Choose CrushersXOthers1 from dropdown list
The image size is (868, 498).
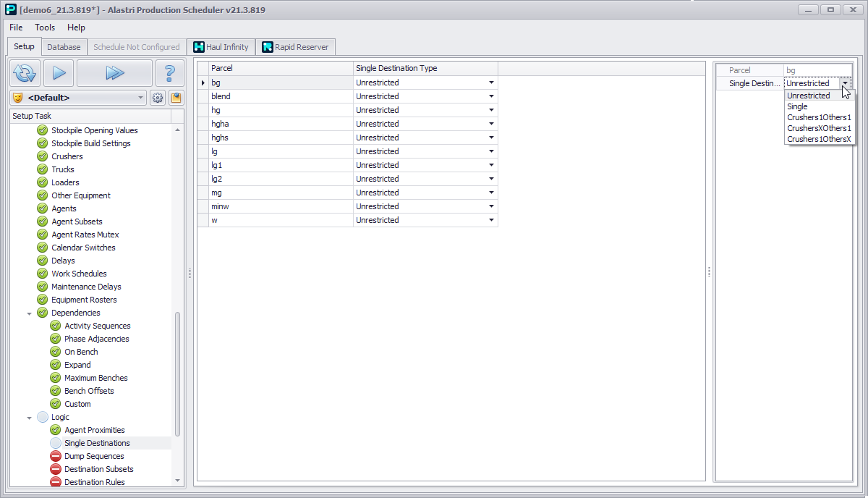(x=820, y=128)
